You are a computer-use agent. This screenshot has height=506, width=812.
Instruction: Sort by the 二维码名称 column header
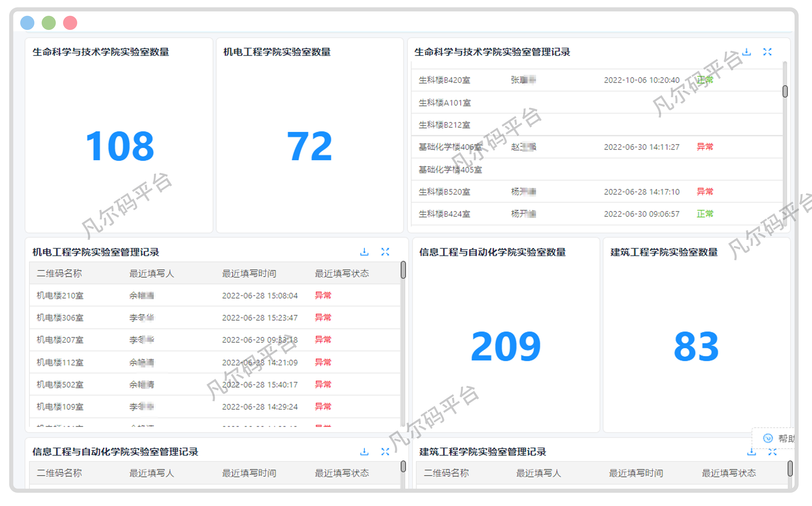pyautogui.click(x=59, y=273)
